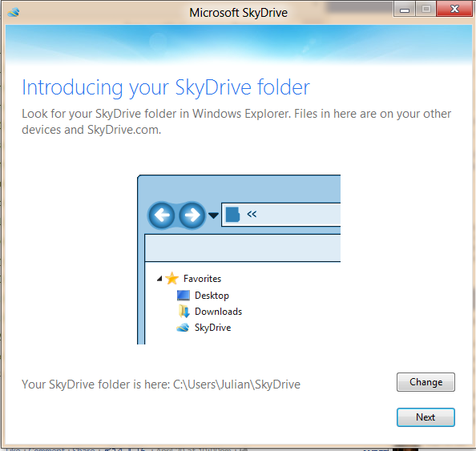Click the folder icon in the illustrated address bar

point(233,215)
